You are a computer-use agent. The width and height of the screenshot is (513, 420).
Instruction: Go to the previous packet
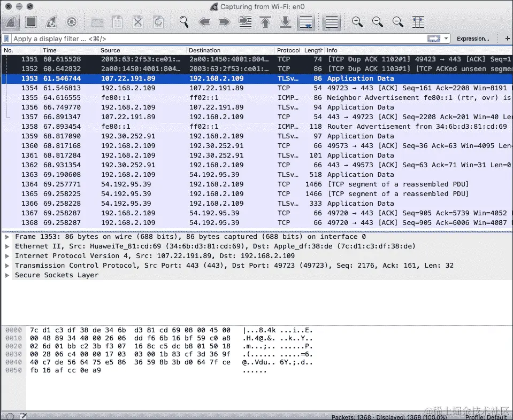tap(205, 22)
